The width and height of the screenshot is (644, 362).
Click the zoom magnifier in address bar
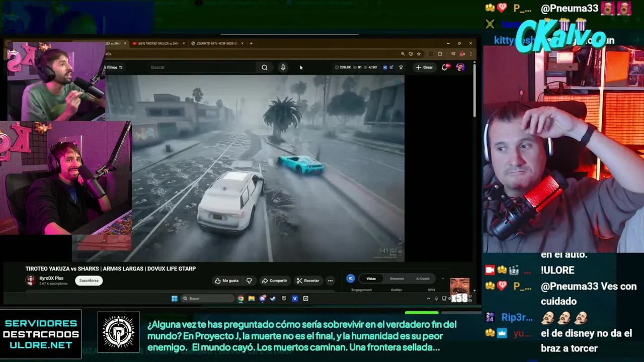pos(403,54)
